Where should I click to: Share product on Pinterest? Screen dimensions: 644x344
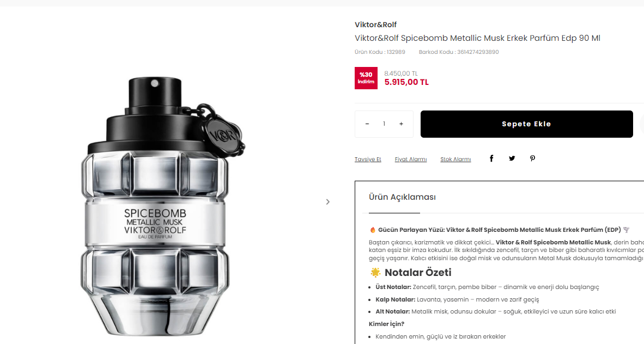click(x=532, y=158)
